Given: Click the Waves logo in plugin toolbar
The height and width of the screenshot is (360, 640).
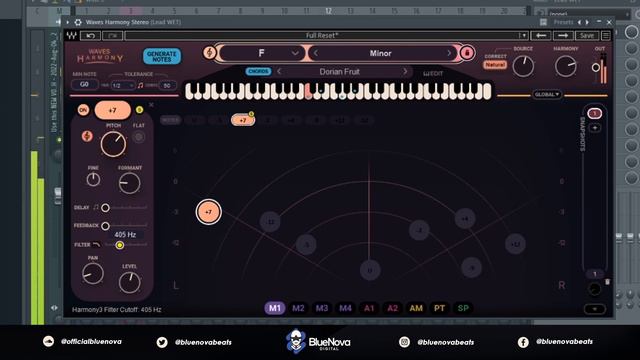Looking at the screenshot, I should (x=72, y=36).
